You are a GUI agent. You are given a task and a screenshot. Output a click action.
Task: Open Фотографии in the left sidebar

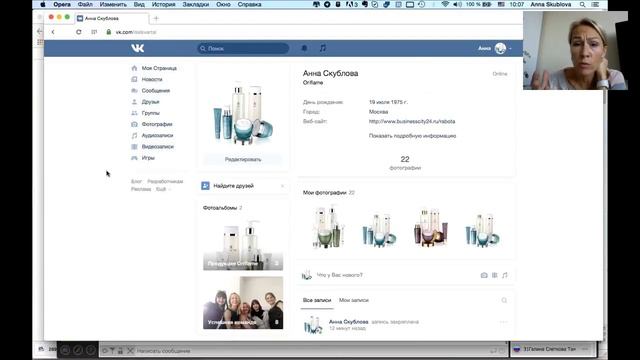click(157, 124)
